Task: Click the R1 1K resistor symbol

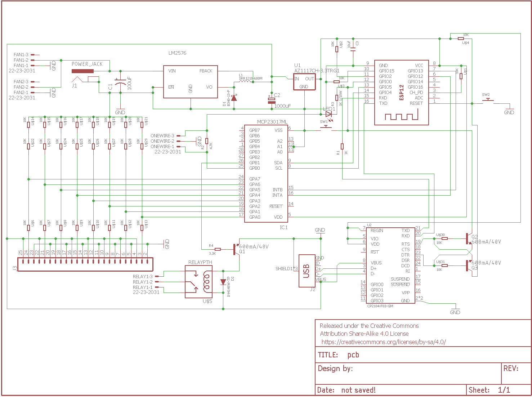Action: coord(342,146)
